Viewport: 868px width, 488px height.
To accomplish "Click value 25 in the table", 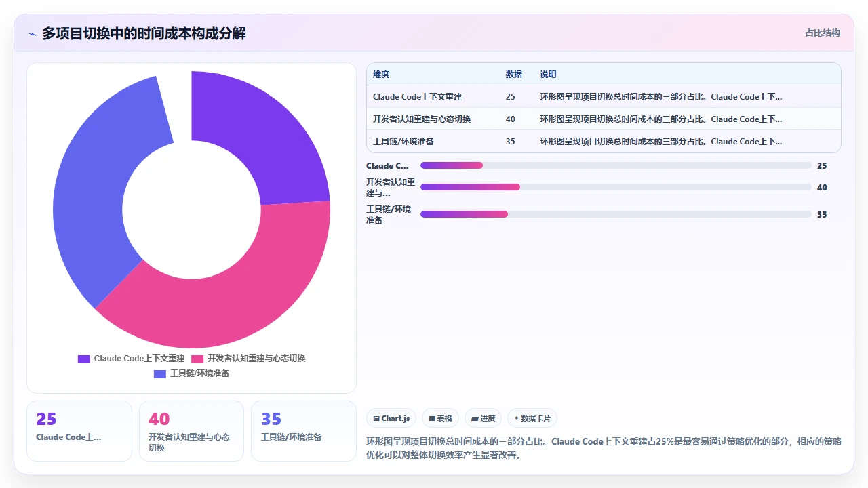I will coord(511,97).
